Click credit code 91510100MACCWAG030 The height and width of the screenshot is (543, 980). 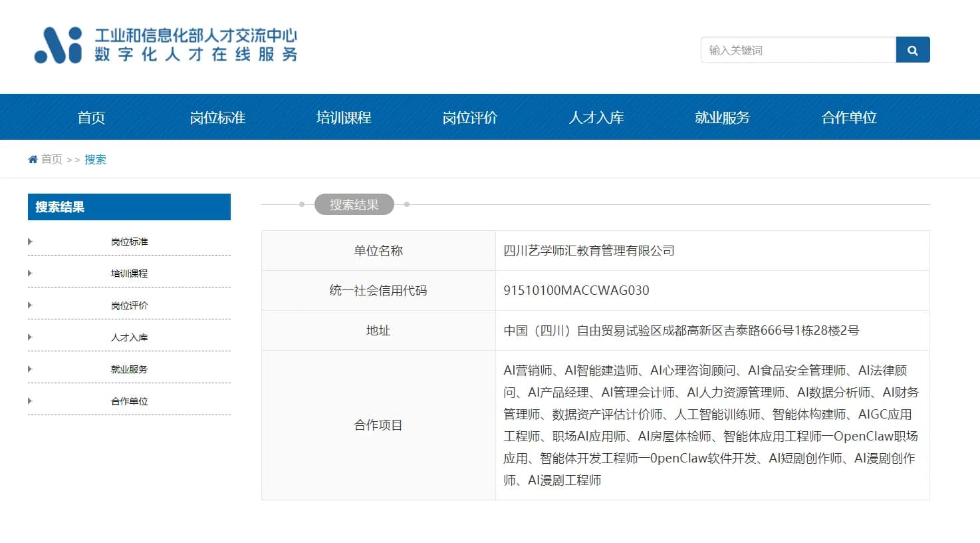pos(576,291)
